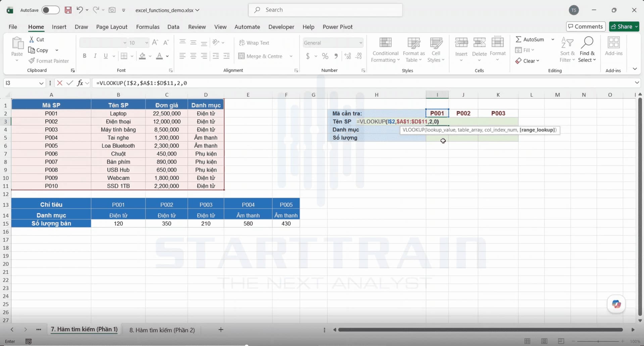
Task: Click the font colour A button
Action: coord(159,56)
